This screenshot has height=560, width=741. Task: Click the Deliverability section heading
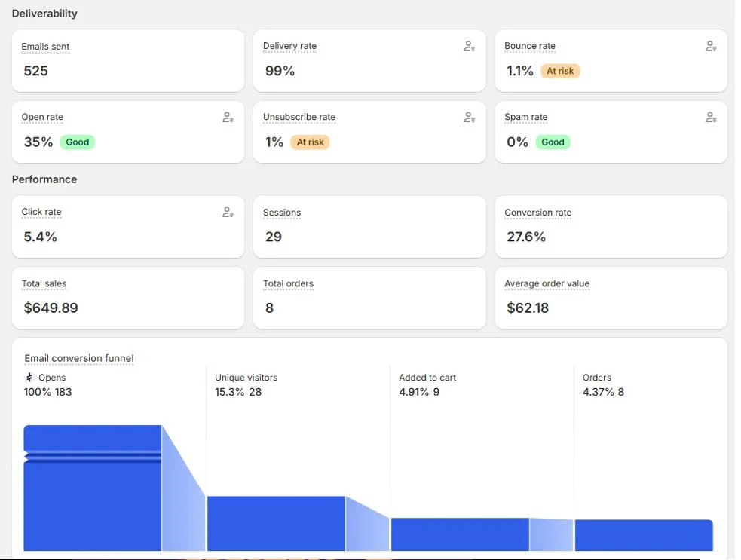(44, 14)
